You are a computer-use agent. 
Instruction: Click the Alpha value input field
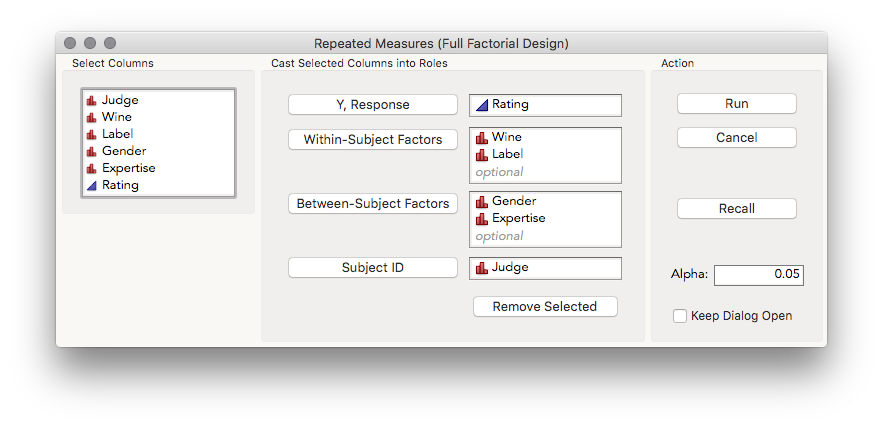pos(759,275)
